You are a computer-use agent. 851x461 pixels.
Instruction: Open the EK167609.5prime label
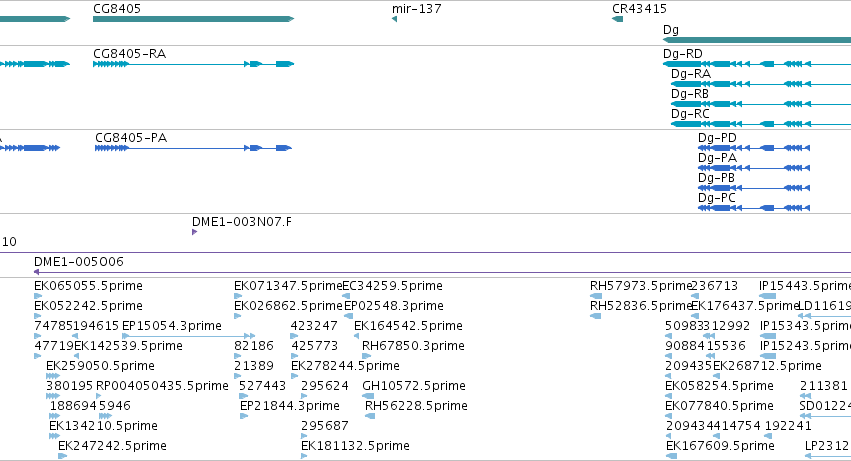click(x=720, y=446)
